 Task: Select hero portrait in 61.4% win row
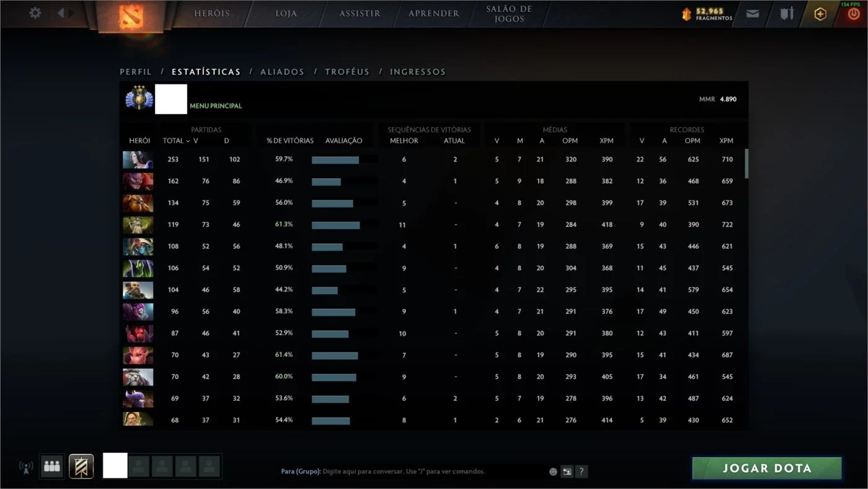pyautogui.click(x=138, y=355)
